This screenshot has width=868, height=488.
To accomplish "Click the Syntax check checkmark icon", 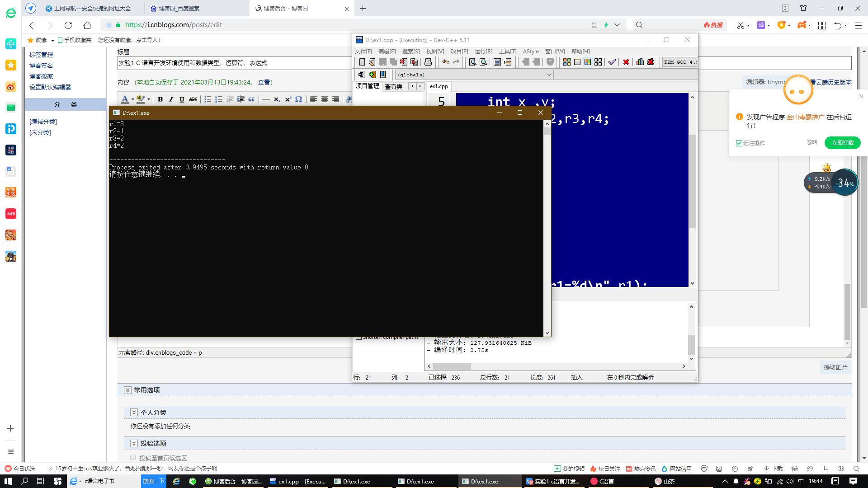I will 612,62.
